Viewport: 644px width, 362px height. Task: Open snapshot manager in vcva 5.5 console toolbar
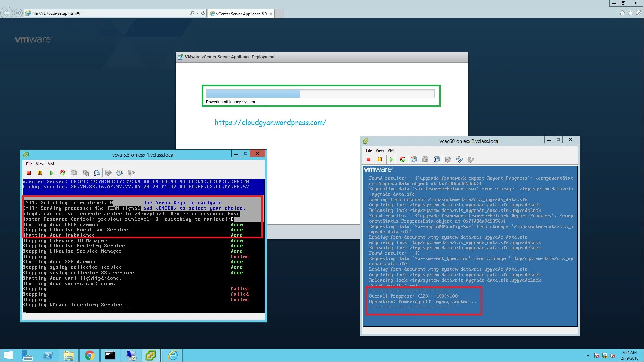point(97,173)
